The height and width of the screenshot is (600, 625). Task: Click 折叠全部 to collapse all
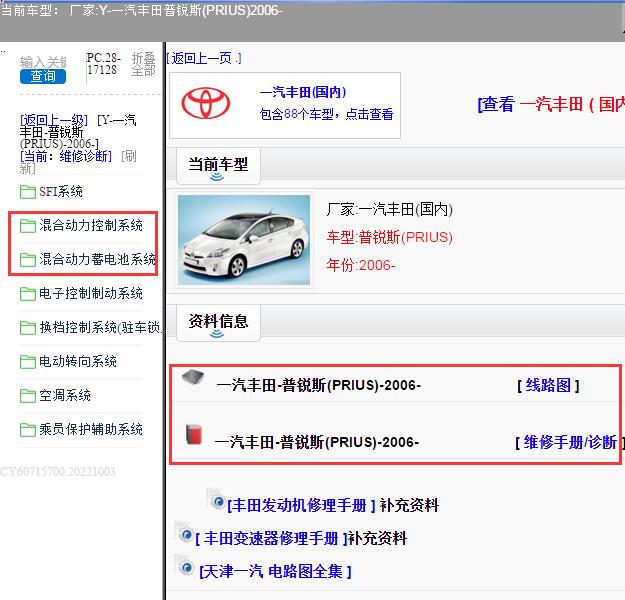click(x=143, y=64)
